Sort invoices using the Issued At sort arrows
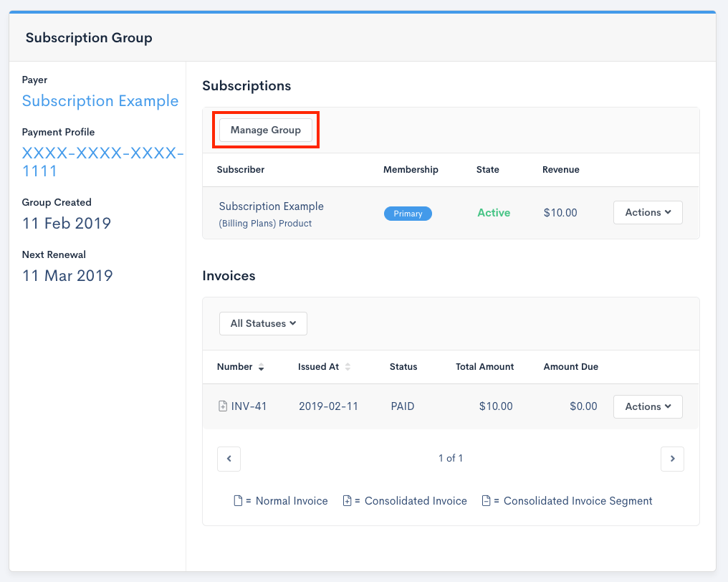This screenshot has height=582, width=728. [x=348, y=367]
